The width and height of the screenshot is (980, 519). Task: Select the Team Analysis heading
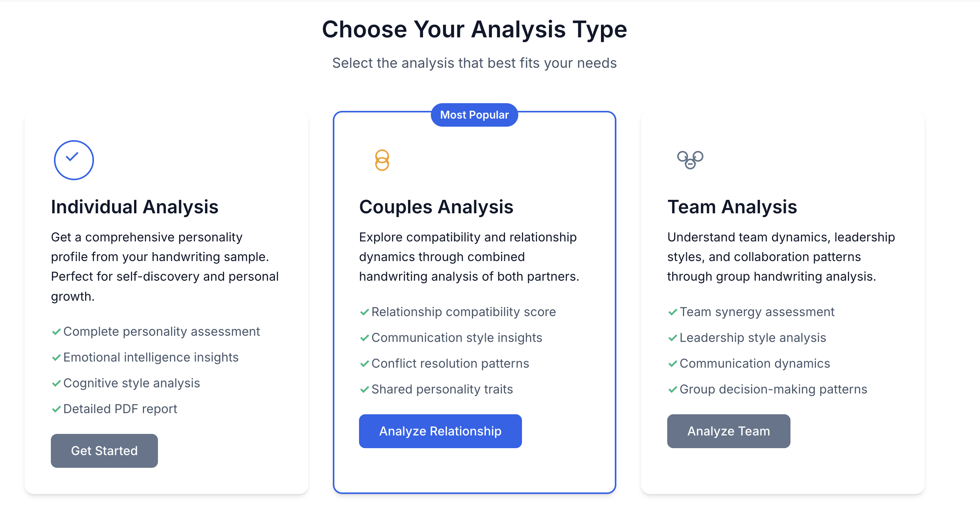tap(732, 207)
